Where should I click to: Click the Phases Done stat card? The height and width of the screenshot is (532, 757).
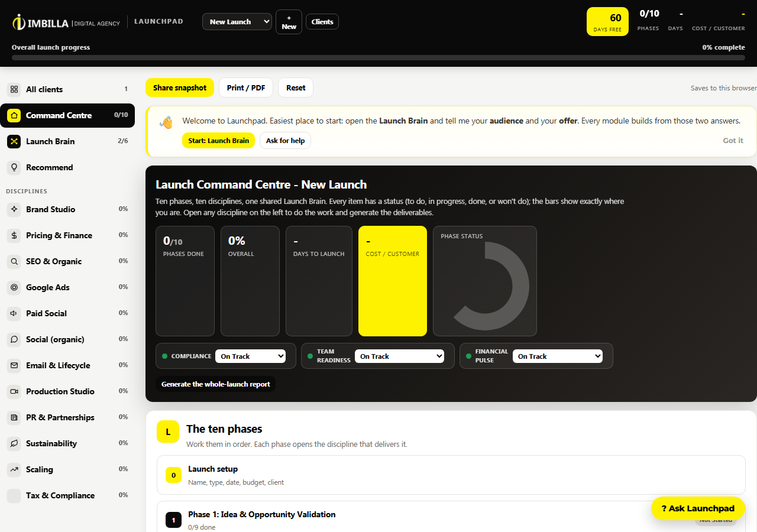(x=185, y=281)
